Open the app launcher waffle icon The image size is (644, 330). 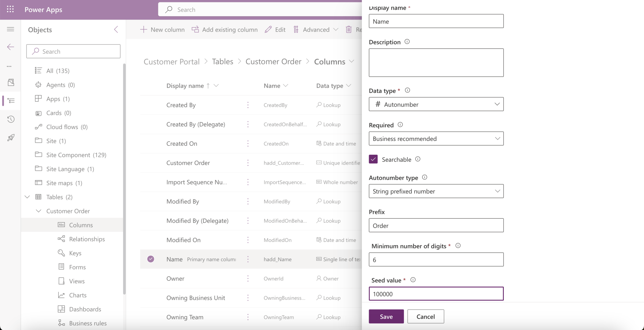click(10, 9)
